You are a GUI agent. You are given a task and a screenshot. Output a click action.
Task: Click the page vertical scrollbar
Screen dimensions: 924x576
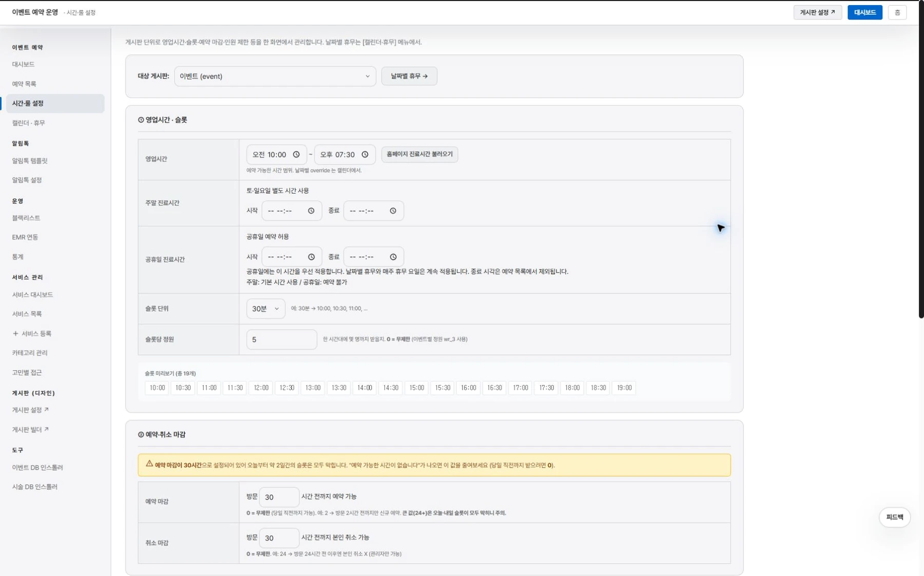[921, 159]
